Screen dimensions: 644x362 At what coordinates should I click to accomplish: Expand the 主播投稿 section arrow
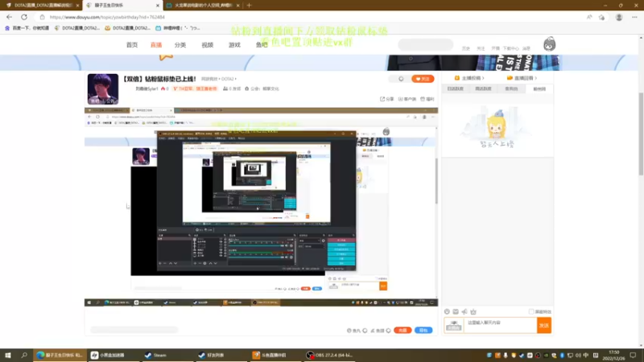click(x=484, y=78)
